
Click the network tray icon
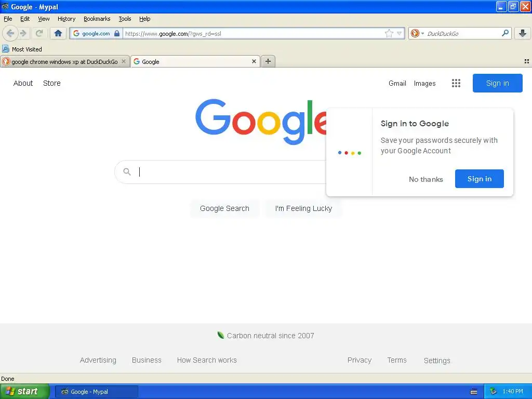click(493, 392)
